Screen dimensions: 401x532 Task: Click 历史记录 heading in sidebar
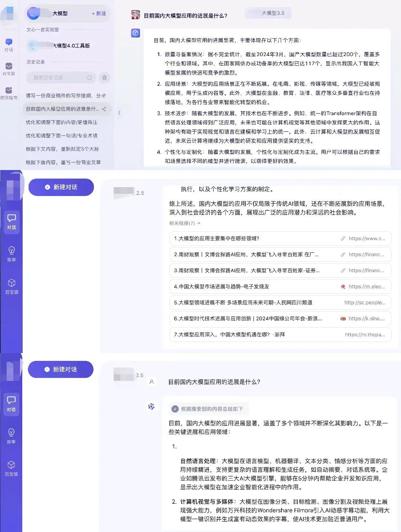pyautogui.click(x=36, y=62)
